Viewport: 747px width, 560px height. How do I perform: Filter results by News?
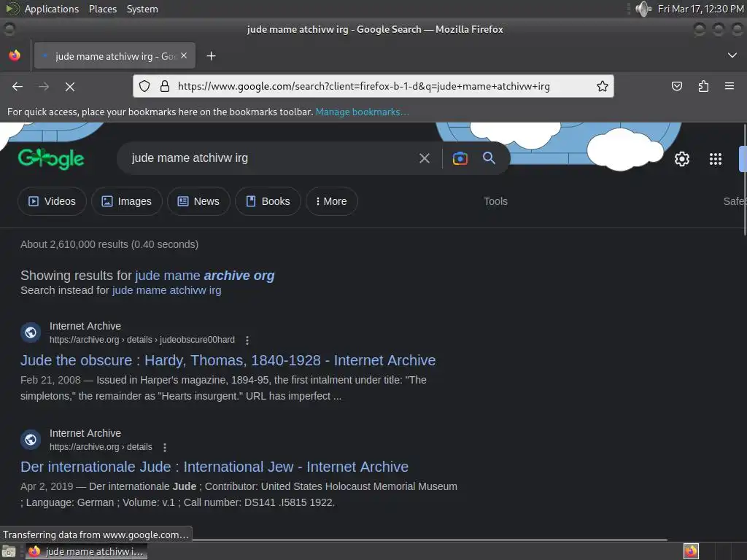coord(198,201)
